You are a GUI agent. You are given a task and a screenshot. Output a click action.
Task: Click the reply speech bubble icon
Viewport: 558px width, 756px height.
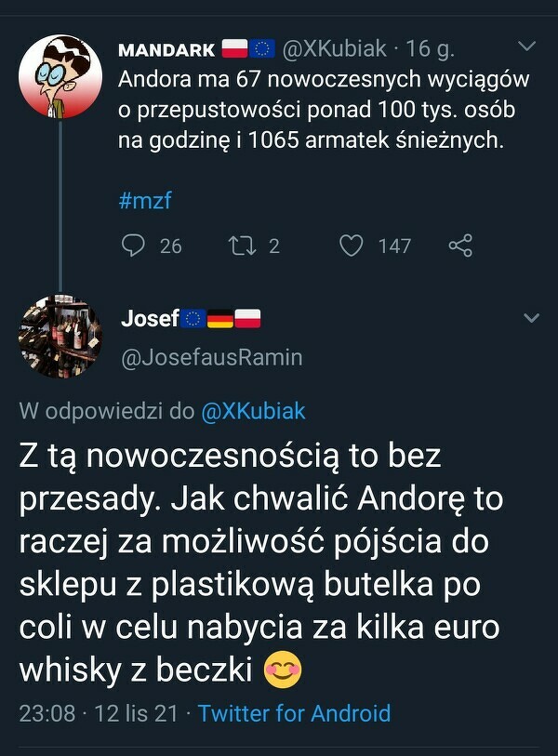click(135, 245)
